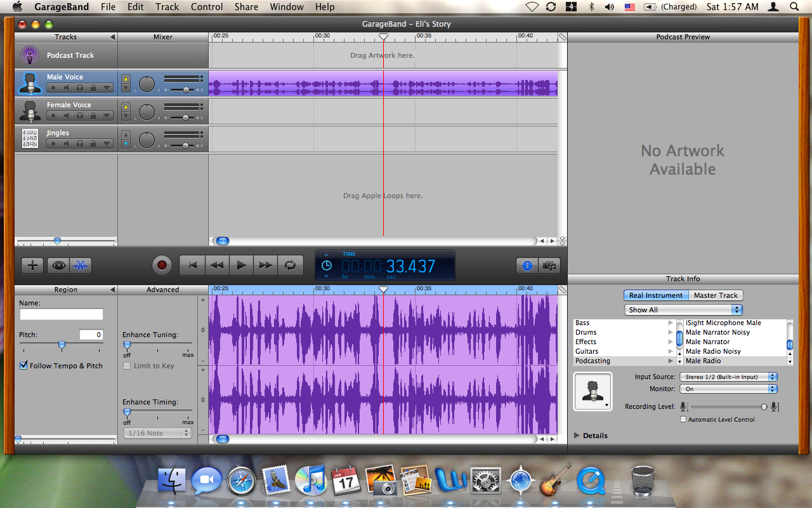Viewport: 812px width, 508px height.
Task: Open Spotlight search in menu bar
Action: coord(794,7)
